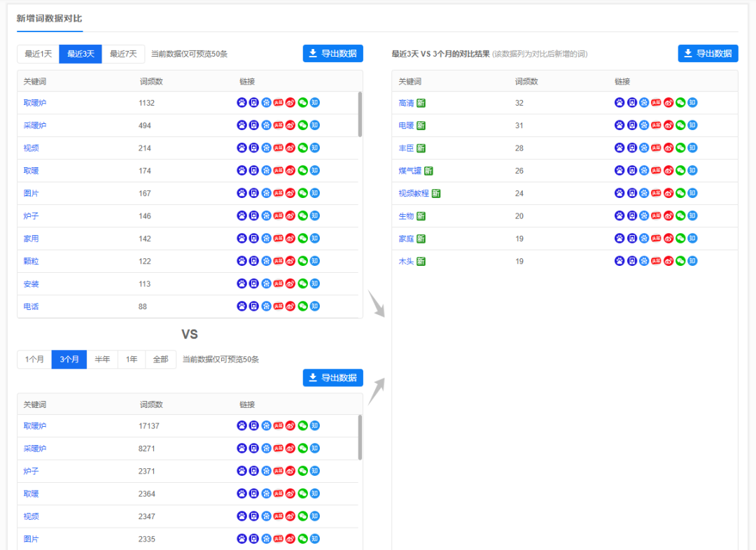Open WeChat icon in 电话 88 row
Screen dimensions: 756x550
point(303,306)
